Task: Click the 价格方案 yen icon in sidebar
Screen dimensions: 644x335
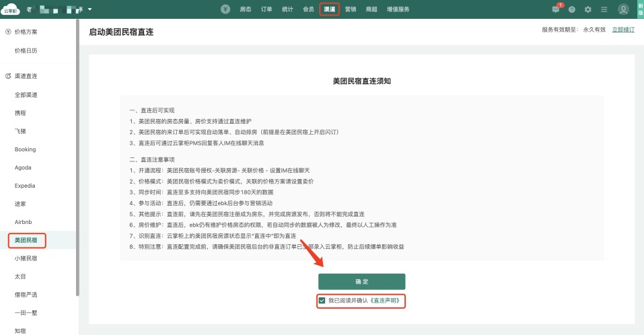Action: click(x=7, y=32)
